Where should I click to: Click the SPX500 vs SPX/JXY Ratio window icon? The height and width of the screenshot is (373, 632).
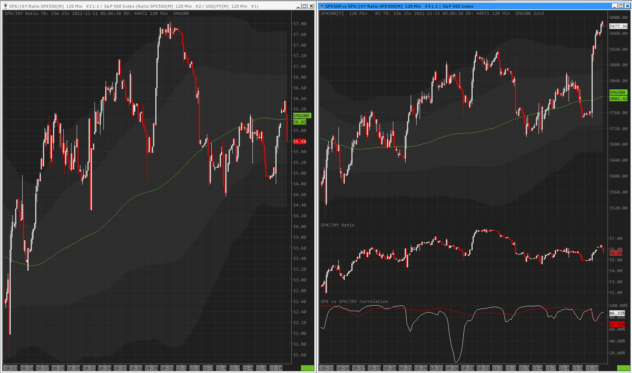point(322,6)
